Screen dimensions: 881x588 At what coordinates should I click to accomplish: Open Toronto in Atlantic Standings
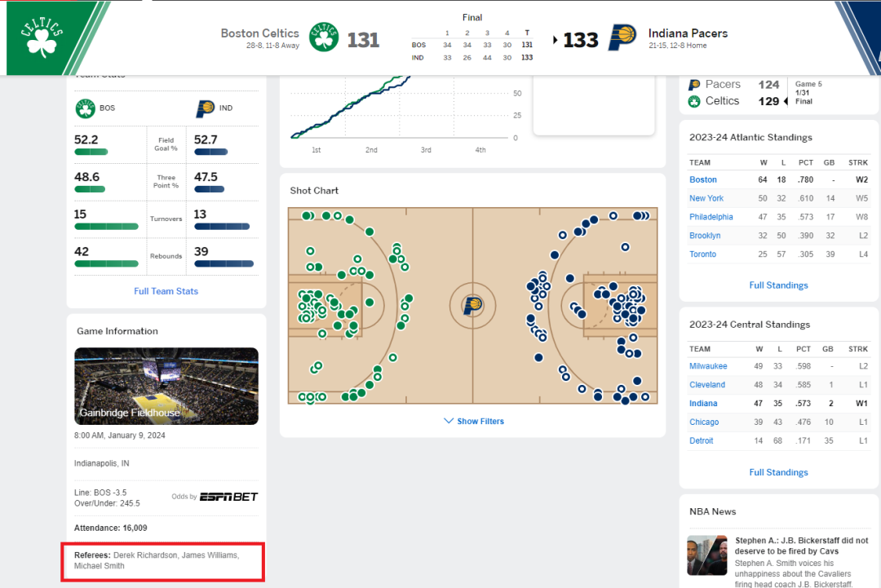tap(702, 254)
